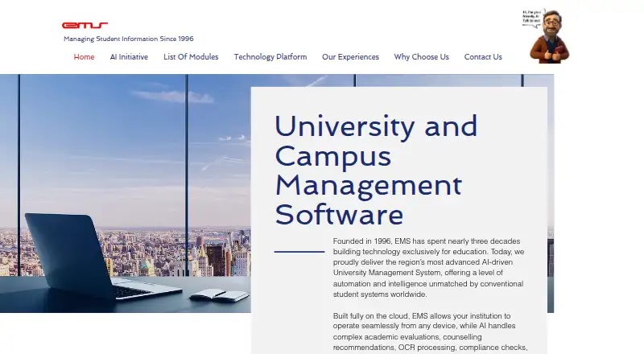
Task: Go to the Home menu item
Action: pos(85,57)
